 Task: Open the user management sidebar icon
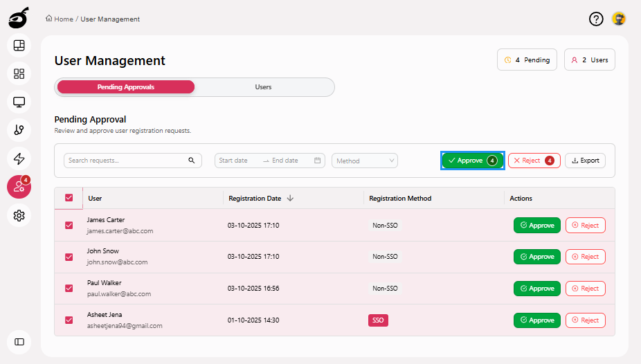pos(19,187)
